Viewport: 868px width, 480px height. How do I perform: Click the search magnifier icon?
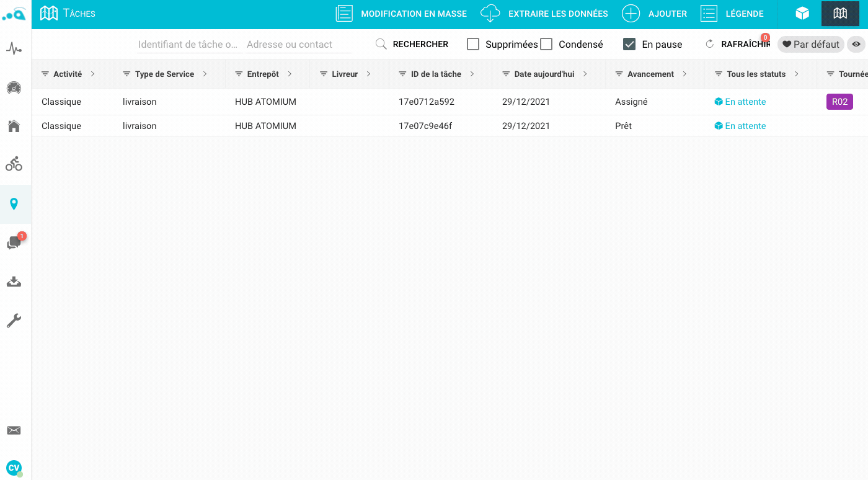pos(381,44)
